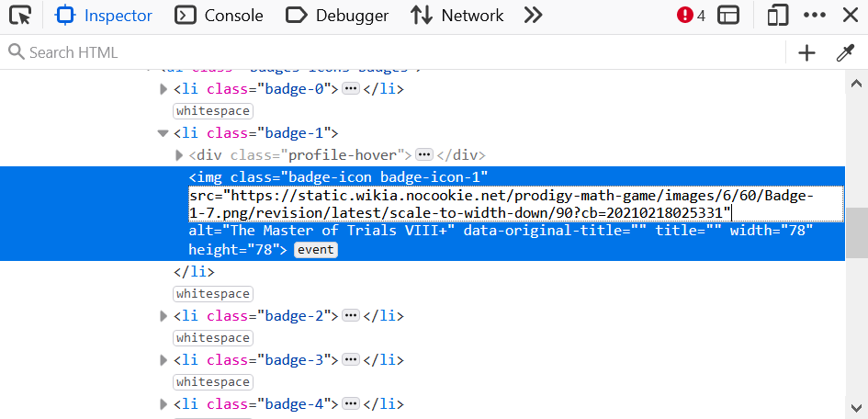The image size is (868, 419).
Task: Click the ellipsis badge in badge-3 row
Action: coord(351,360)
